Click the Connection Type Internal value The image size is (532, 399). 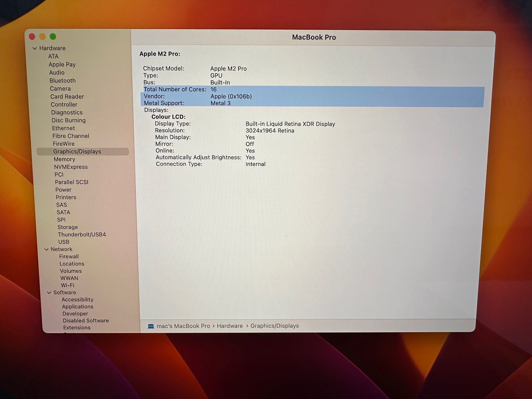coord(255,164)
